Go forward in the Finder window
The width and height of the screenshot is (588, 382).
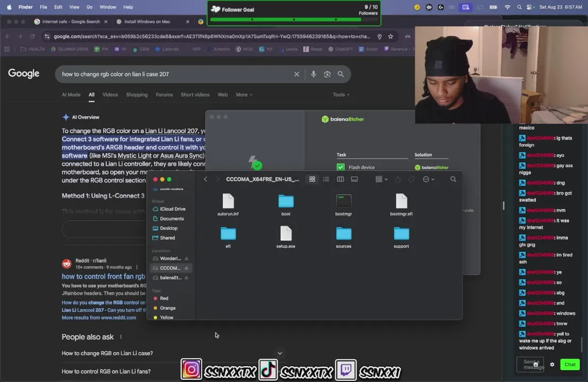tap(217, 179)
